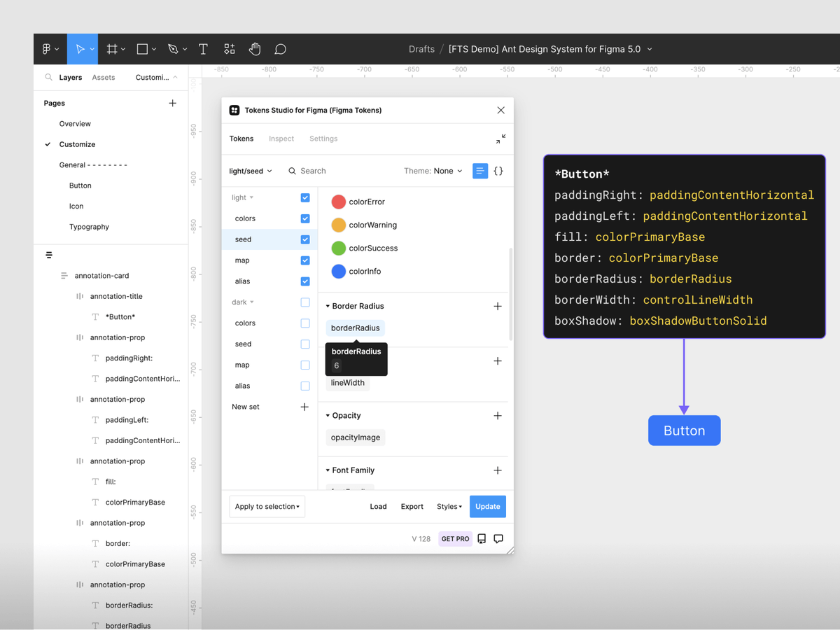This screenshot has height=630, width=840.
Task: Toggle the light map set checkbox
Action: pyautogui.click(x=305, y=260)
